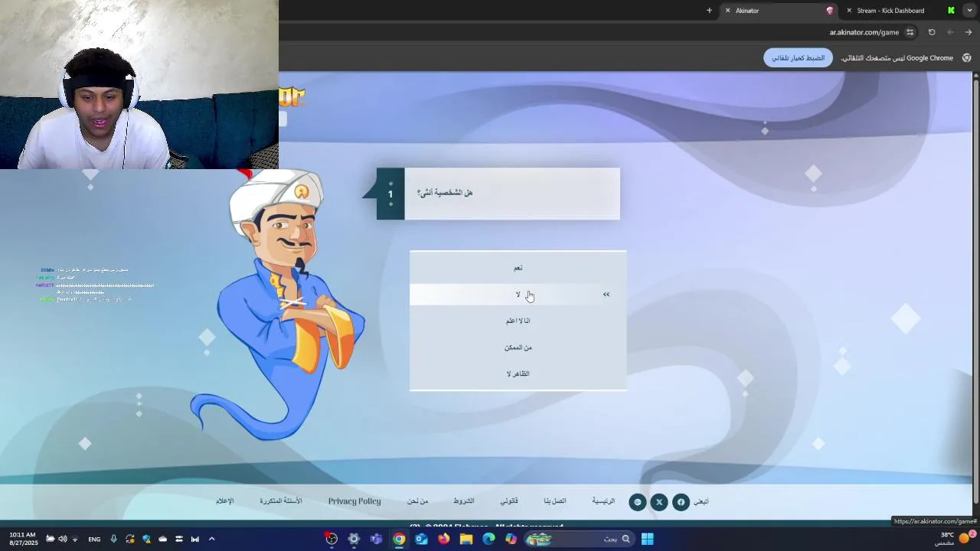
Task: Open Copilot from the taskbar
Action: click(x=511, y=539)
